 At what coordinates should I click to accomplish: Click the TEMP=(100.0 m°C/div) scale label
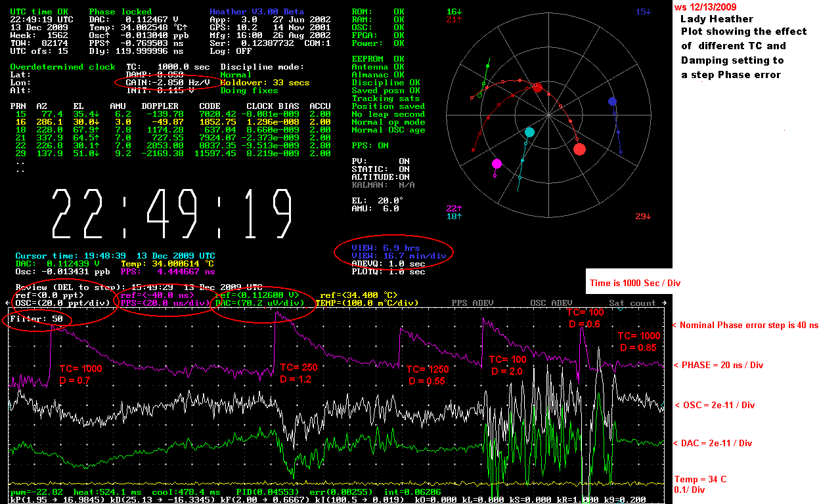(366, 303)
